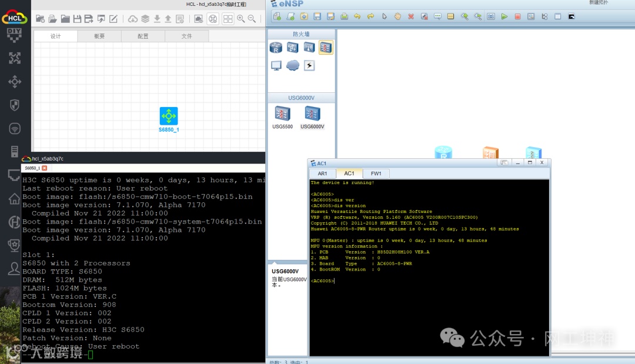Switch to the AR1 console tab
This screenshot has width=635, height=364.
[322, 173]
